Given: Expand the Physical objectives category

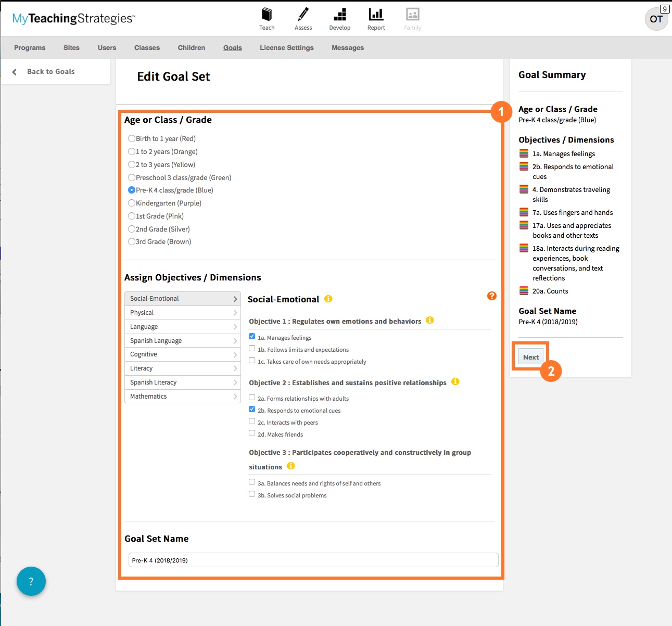Looking at the screenshot, I should (x=182, y=313).
